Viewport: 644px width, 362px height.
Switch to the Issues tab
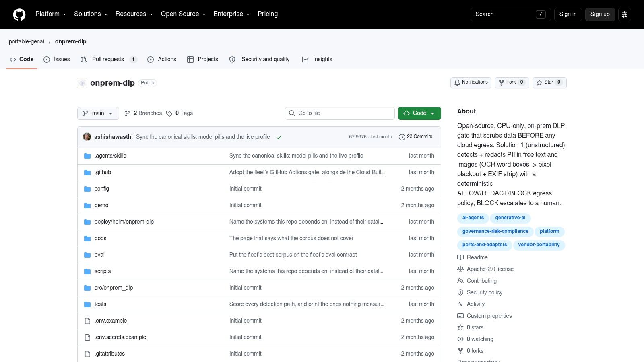[57, 59]
